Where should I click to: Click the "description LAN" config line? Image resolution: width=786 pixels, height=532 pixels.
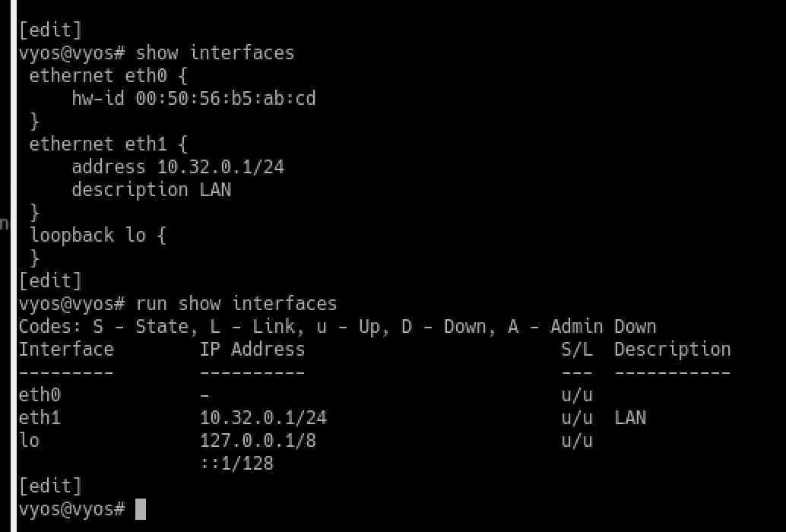point(151,189)
